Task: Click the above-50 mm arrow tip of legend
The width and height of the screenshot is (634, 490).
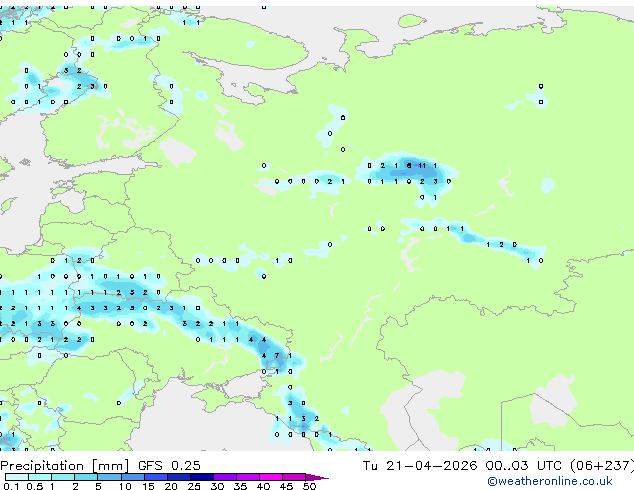Action: (317, 477)
